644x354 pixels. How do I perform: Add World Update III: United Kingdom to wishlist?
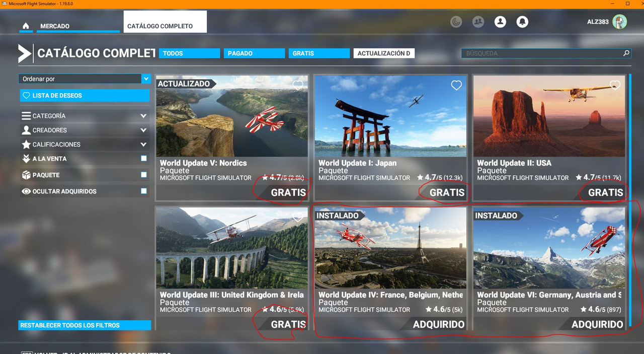coord(298,218)
